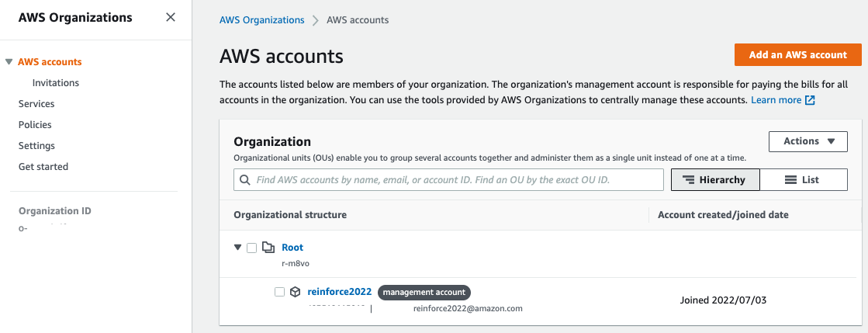Click the Root OU folder icon
The image size is (868, 333).
click(268, 247)
